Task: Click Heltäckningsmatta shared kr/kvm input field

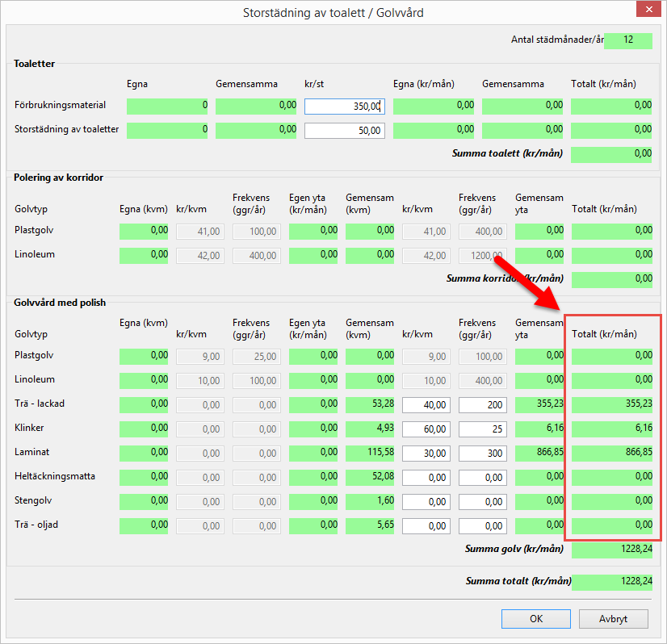Action: [426, 478]
